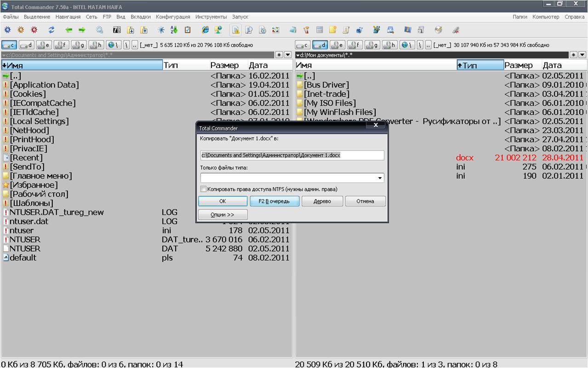Image resolution: width=588 pixels, height=368 pixels.
Task: Go forward with the green right arrow
Action: click(82, 30)
